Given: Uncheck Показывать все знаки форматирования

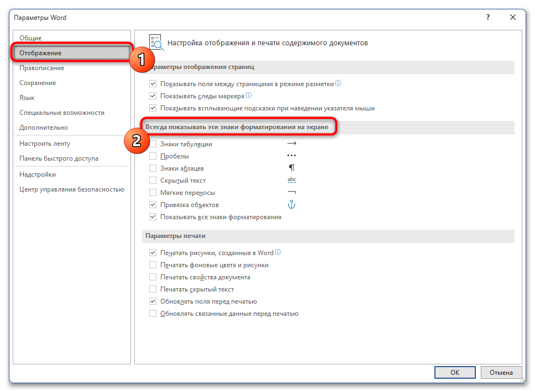Looking at the screenshot, I should click(153, 217).
